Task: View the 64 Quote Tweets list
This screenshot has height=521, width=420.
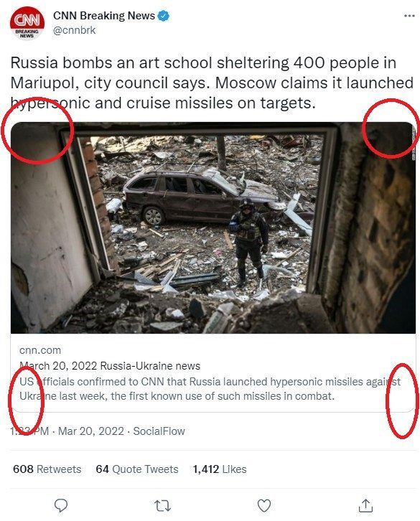Action: (137, 469)
